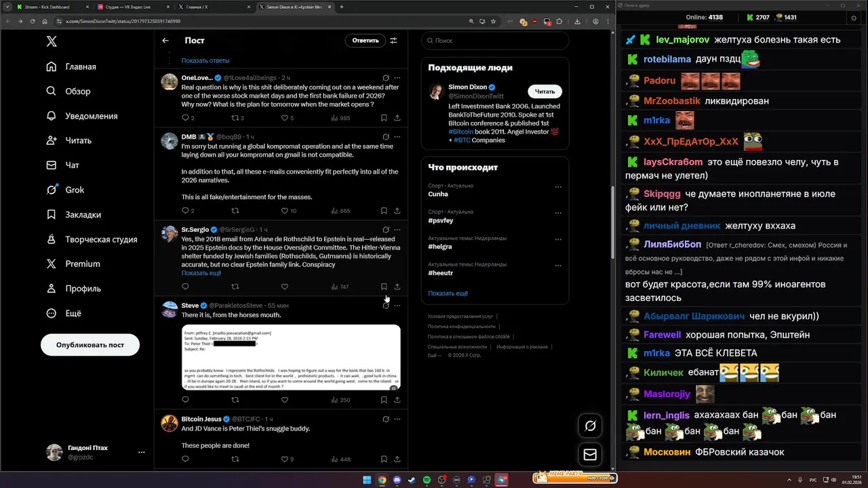Click Опубликовать пост button
Screen dimensions: 868x488
(x=90, y=344)
